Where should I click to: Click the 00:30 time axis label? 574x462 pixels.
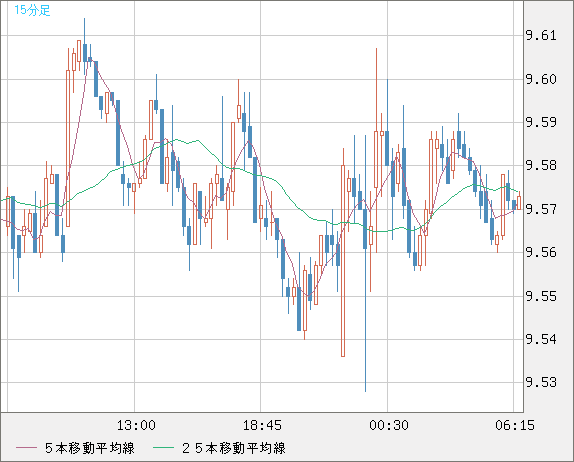pyautogui.click(x=389, y=425)
